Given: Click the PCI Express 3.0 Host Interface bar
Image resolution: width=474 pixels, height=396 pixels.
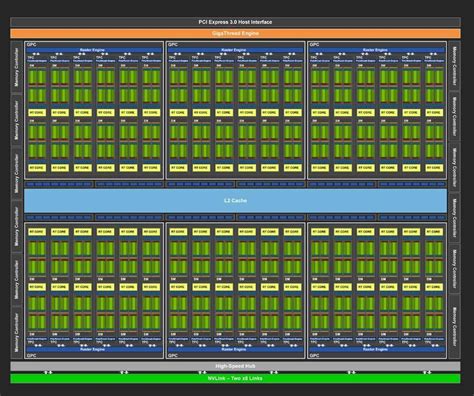Looking at the screenshot, I should (235, 22).
